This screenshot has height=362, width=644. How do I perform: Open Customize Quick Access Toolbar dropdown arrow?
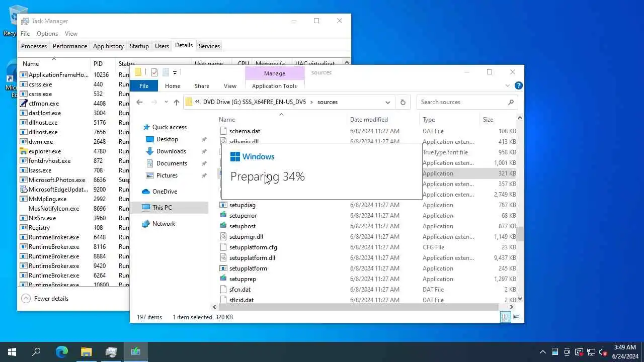175,73
